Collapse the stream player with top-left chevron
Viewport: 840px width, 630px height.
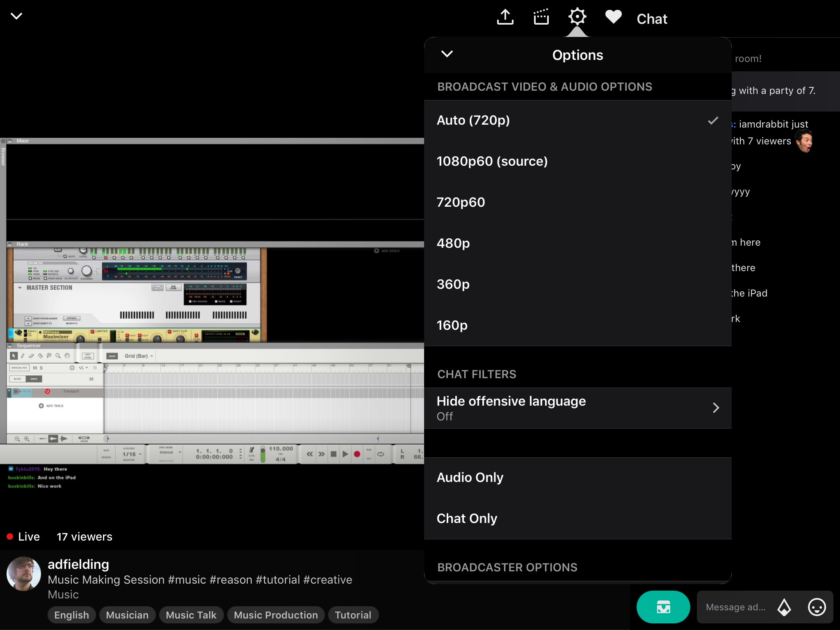click(x=16, y=16)
